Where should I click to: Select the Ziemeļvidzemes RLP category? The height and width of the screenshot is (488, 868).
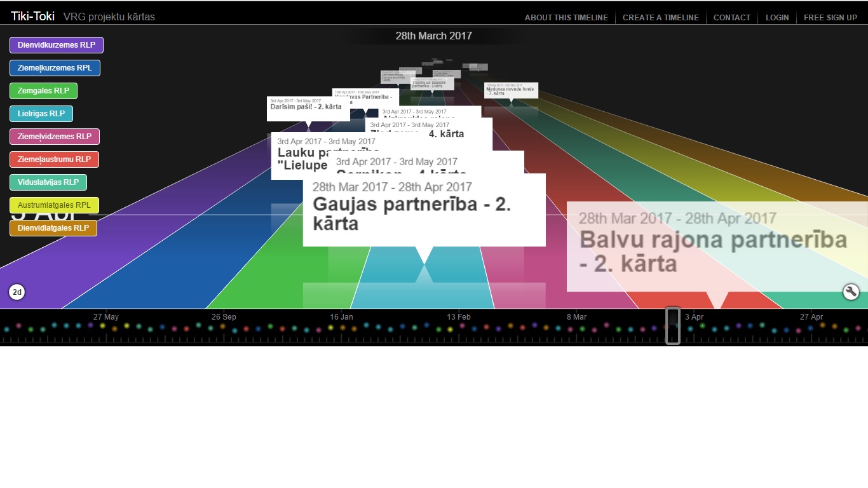point(55,137)
